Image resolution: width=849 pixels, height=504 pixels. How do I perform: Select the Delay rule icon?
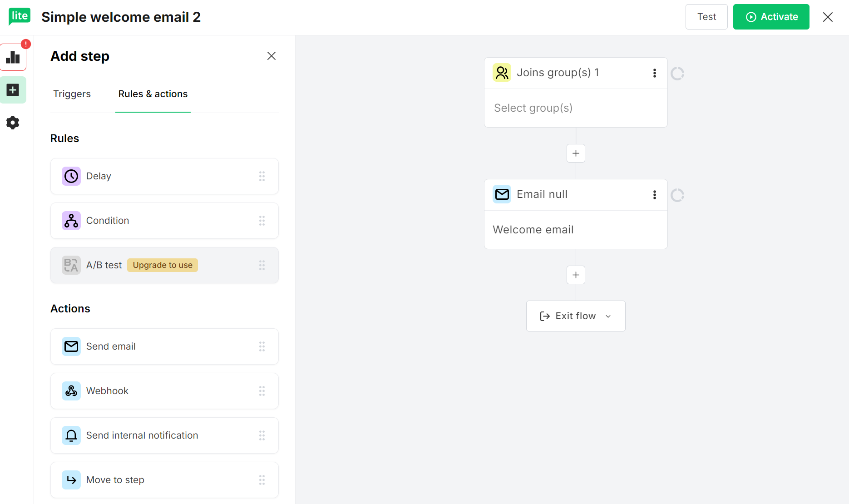point(71,176)
